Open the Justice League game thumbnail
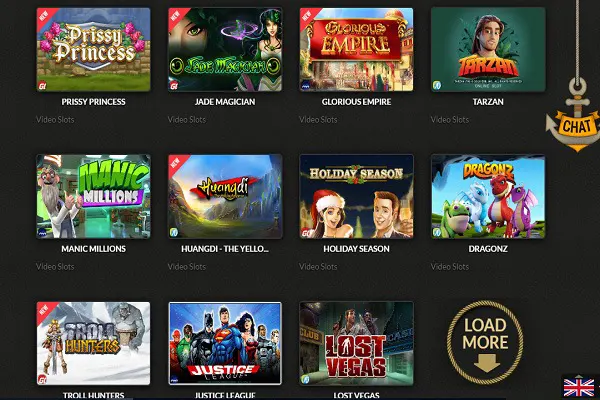This screenshot has height=400, width=600. click(x=225, y=343)
